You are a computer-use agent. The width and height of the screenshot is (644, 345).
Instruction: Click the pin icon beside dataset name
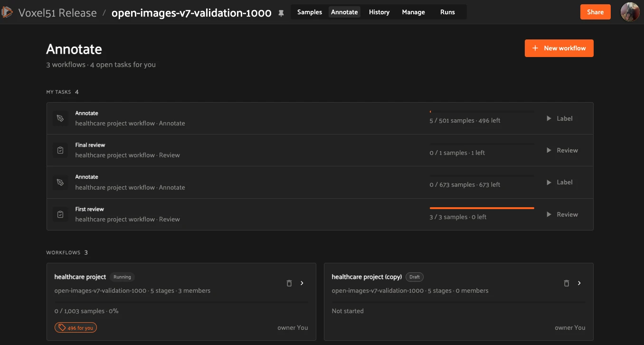click(x=281, y=13)
